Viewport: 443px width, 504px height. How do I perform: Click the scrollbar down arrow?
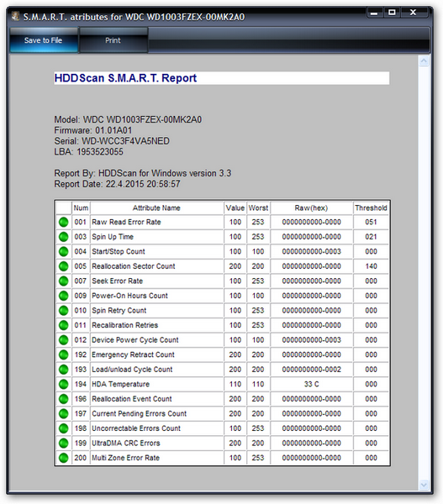tap(424, 485)
